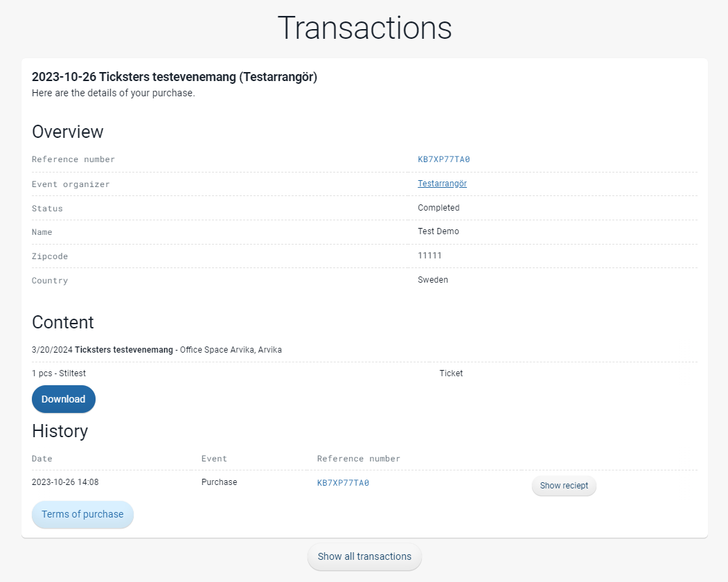Click the KB7XP77TA0 reference number link in Overview
Viewport: 728px width, 582px height.
443,159
